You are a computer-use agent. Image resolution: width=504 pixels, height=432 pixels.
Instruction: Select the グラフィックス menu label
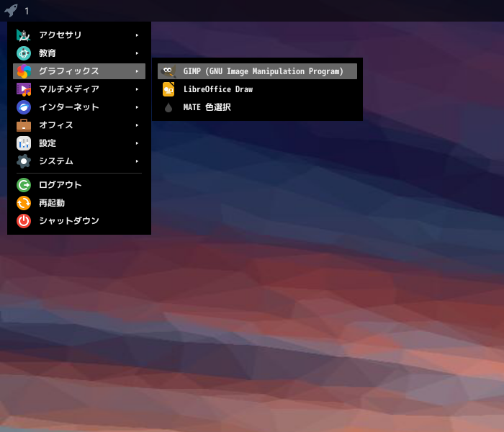(69, 71)
